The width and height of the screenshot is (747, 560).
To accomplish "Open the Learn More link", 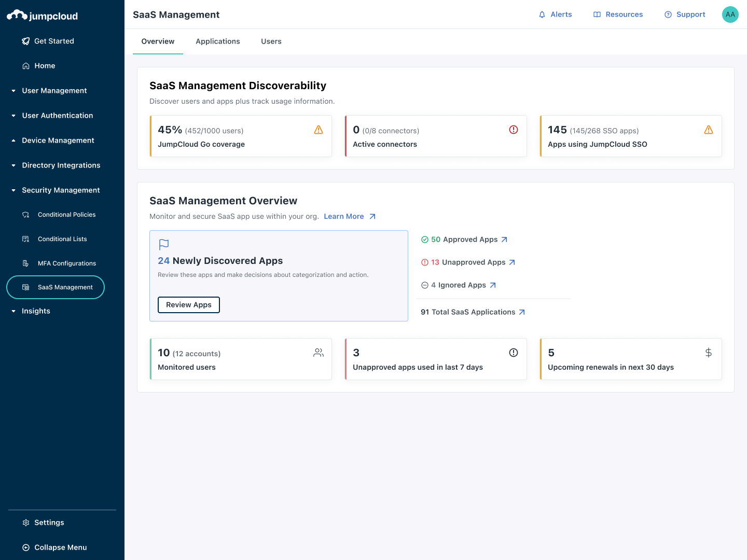I will [x=350, y=217].
